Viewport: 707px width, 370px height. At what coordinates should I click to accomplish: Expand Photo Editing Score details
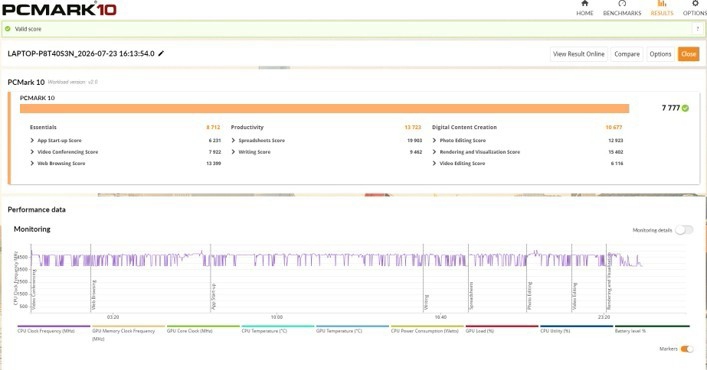[x=434, y=140]
